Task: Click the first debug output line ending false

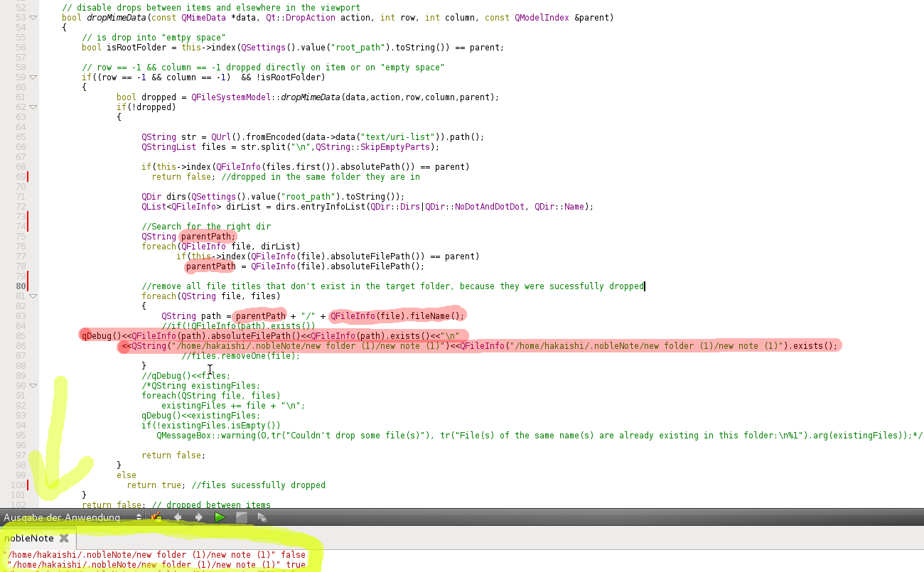Action: (154, 555)
